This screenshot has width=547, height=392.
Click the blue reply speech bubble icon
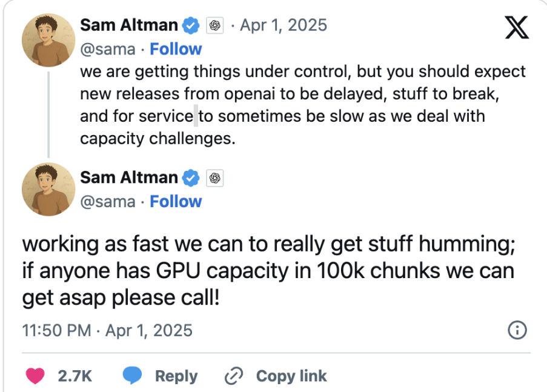click(132, 376)
